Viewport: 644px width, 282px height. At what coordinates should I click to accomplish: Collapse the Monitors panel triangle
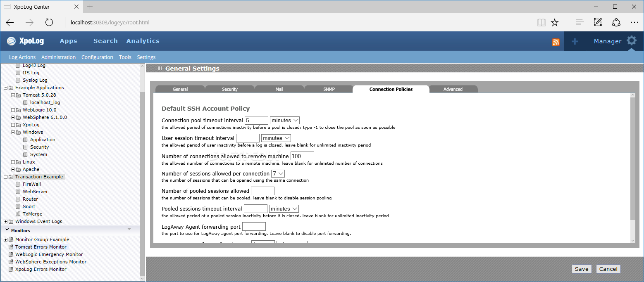point(7,230)
